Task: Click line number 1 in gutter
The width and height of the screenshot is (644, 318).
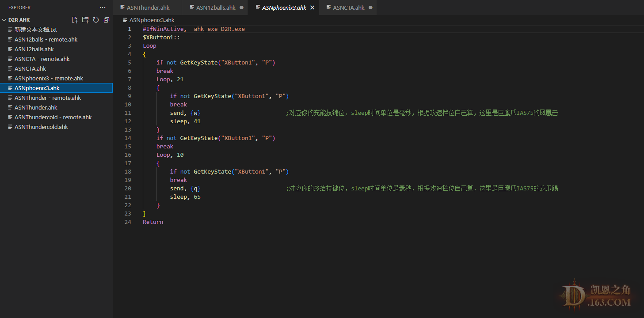Action: pos(130,29)
